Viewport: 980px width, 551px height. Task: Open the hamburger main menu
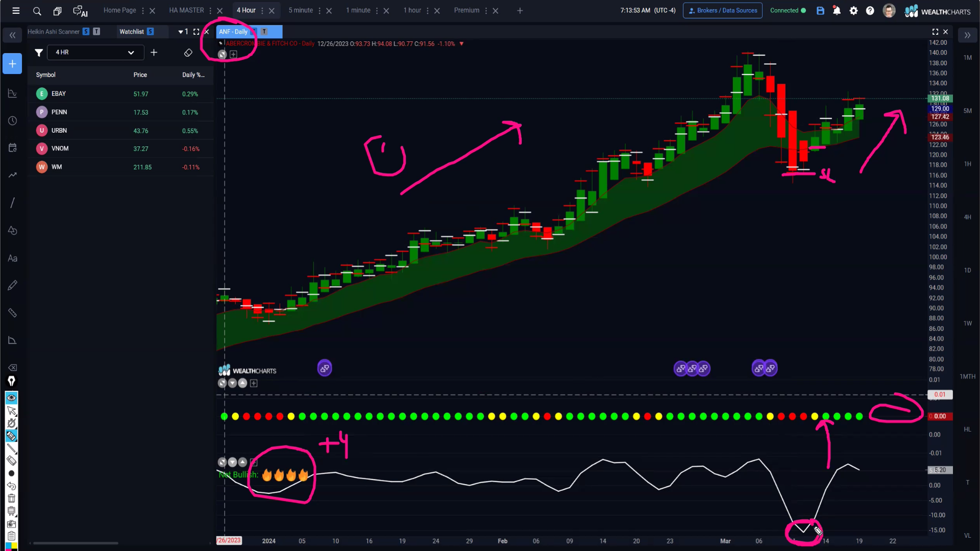tap(16, 11)
